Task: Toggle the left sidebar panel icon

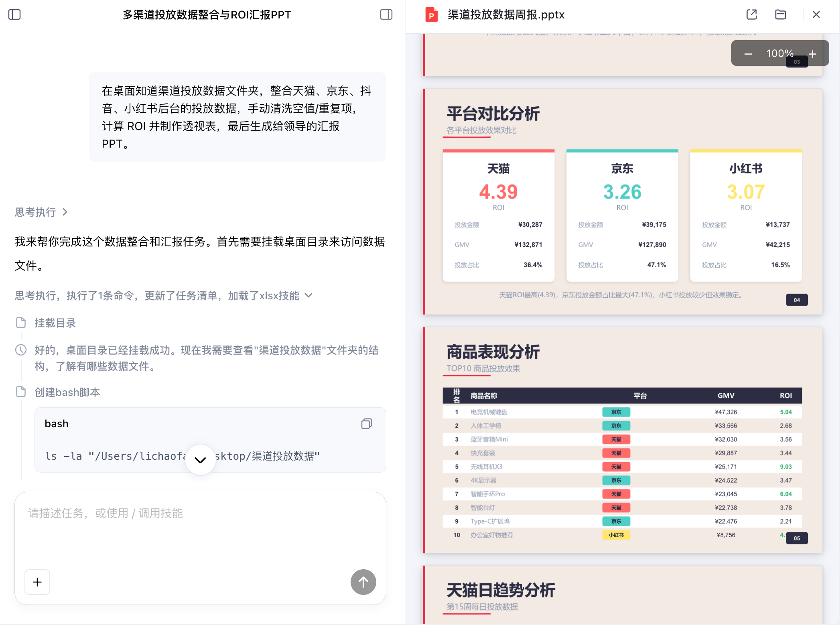Action: pyautogui.click(x=14, y=15)
